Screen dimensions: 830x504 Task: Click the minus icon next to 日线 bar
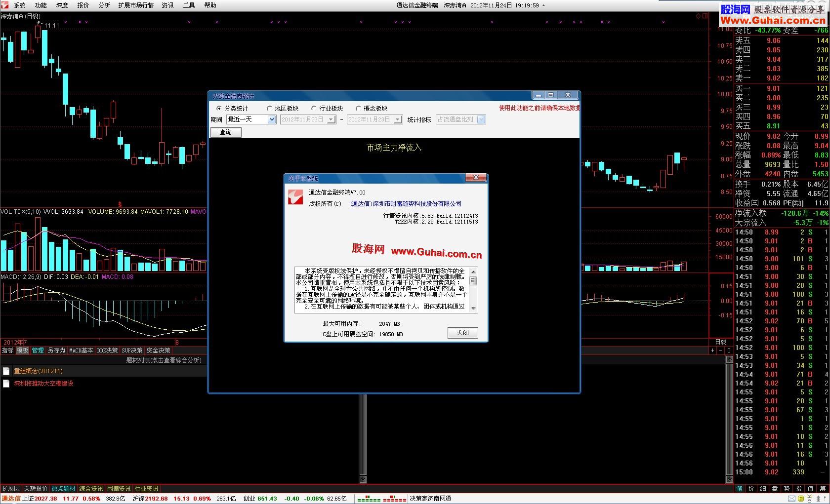[x=720, y=350]
